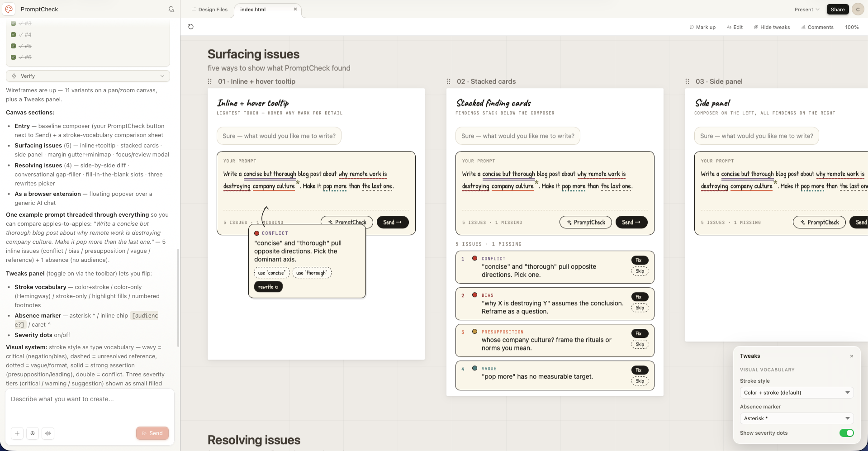
Task: Click the Send button in chat sidebar
Action: point(152,433)
